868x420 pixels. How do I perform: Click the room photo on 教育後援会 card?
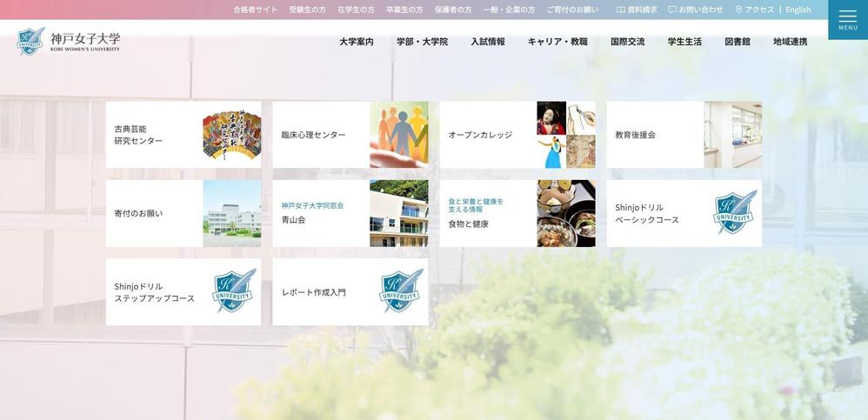pyautogui.click(x=733, y=135)
